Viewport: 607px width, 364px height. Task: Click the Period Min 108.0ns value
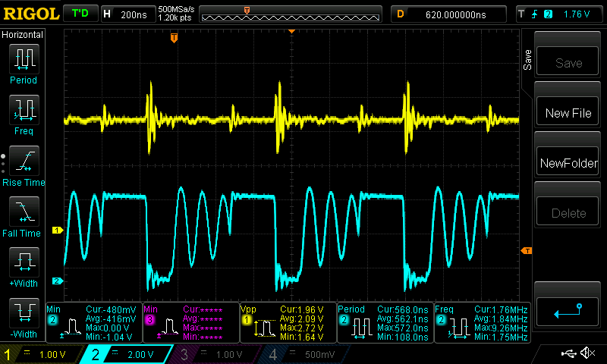click(403, 337)
